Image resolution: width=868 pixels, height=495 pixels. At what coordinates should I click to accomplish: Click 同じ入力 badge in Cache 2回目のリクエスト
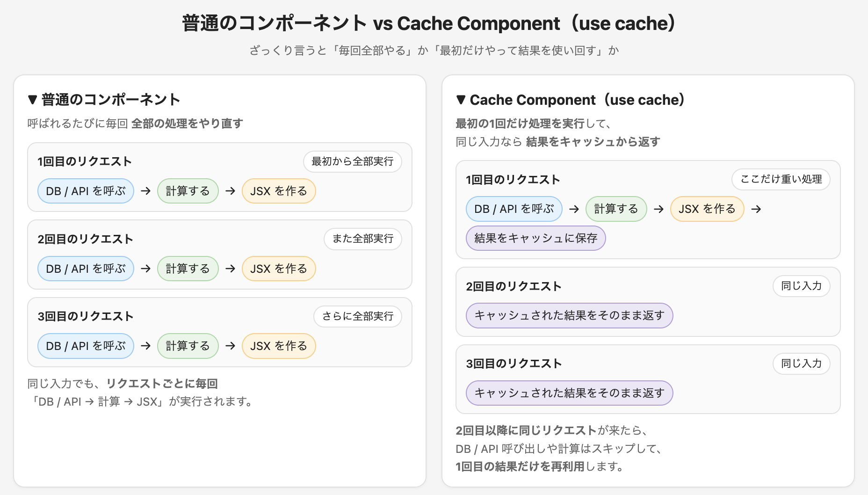pos(801,286)
